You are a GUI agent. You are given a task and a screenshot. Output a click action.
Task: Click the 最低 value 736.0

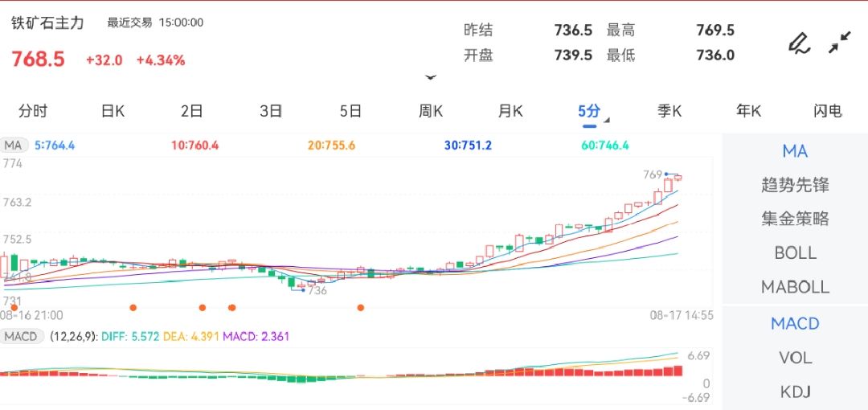pyautogui.click(x=715, y=55)
